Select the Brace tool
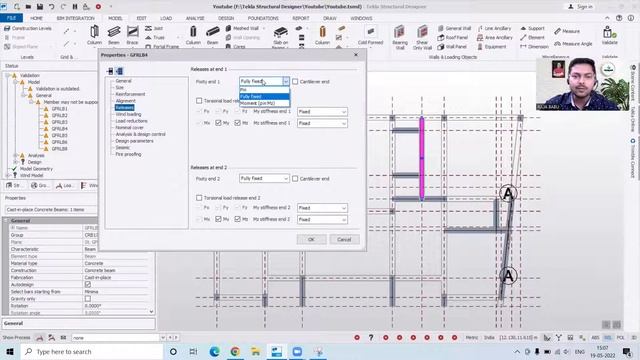 click(x=132, y=35)
